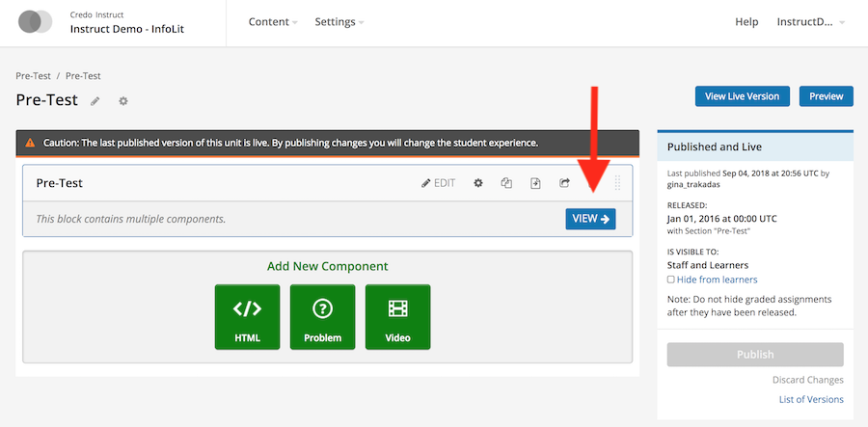This screenshot has height=427, width=868.
Task: Click Discard Changes link
Action: [x=808, y=380]
